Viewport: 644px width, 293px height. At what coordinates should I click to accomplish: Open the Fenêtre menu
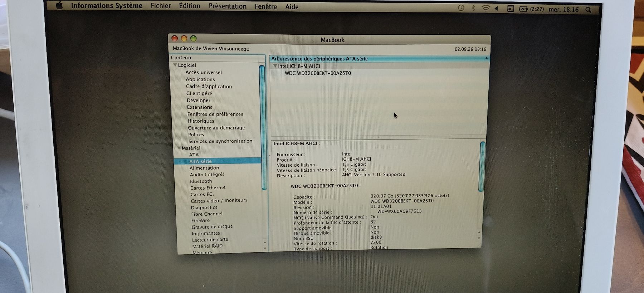point(266,6)
